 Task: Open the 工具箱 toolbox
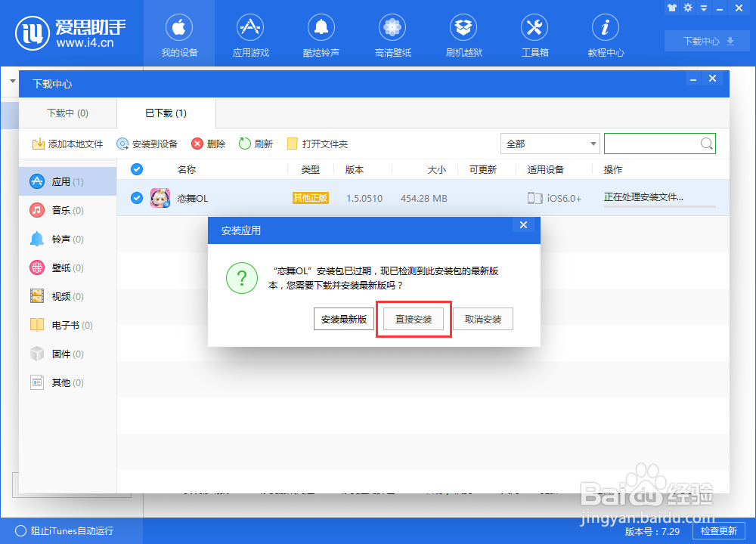(x=534, y=34)
